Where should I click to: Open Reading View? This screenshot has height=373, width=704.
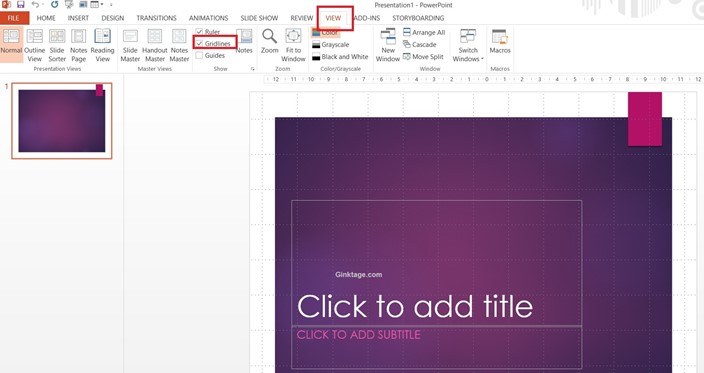(x=102, y=45)
